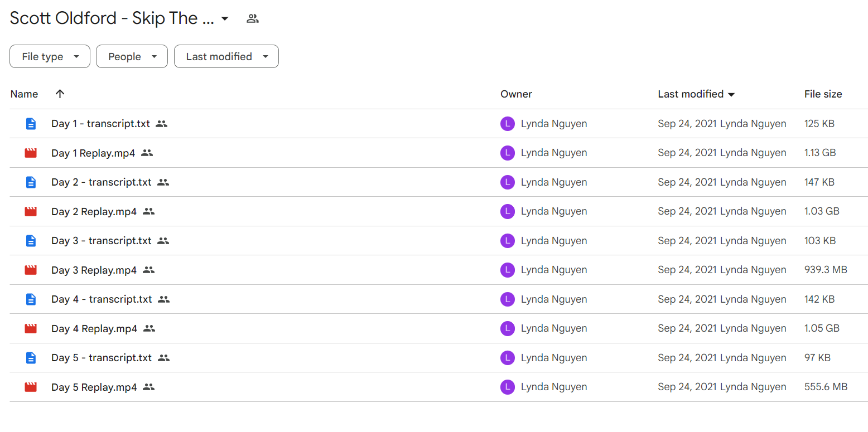
Task: Click shared icon beside Day 5 - transcript.txt
Action: 163,358
